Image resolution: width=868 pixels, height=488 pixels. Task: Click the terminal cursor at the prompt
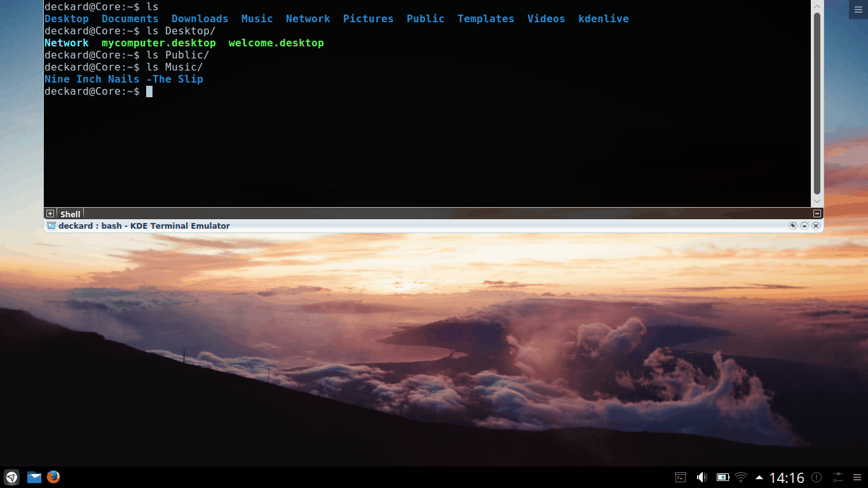(149, 91)
